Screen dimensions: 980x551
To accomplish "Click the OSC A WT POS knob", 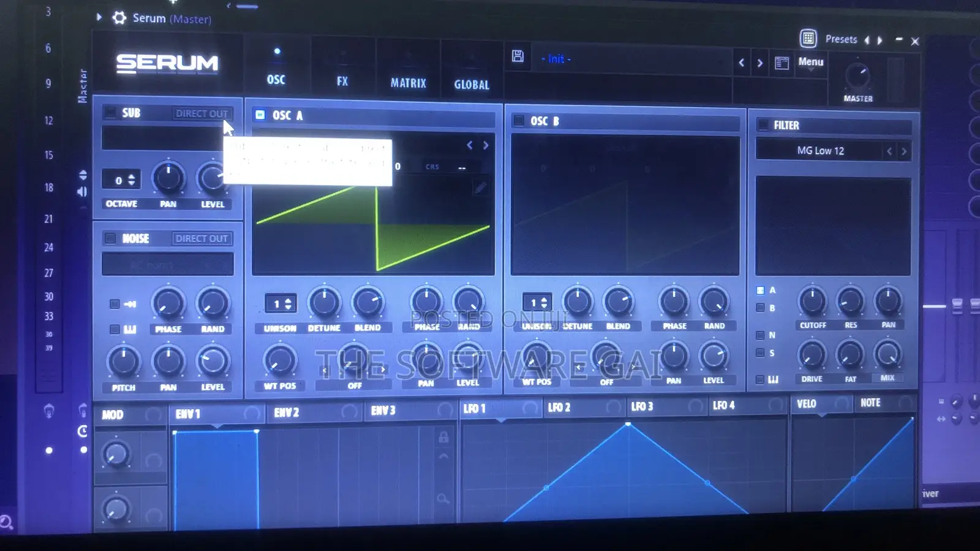I will (279, 360).
